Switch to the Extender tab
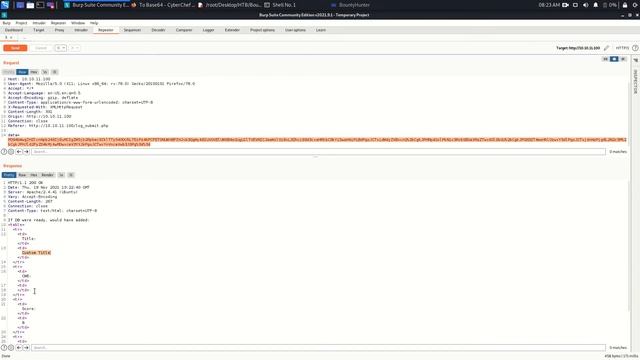 click(232, 30)
